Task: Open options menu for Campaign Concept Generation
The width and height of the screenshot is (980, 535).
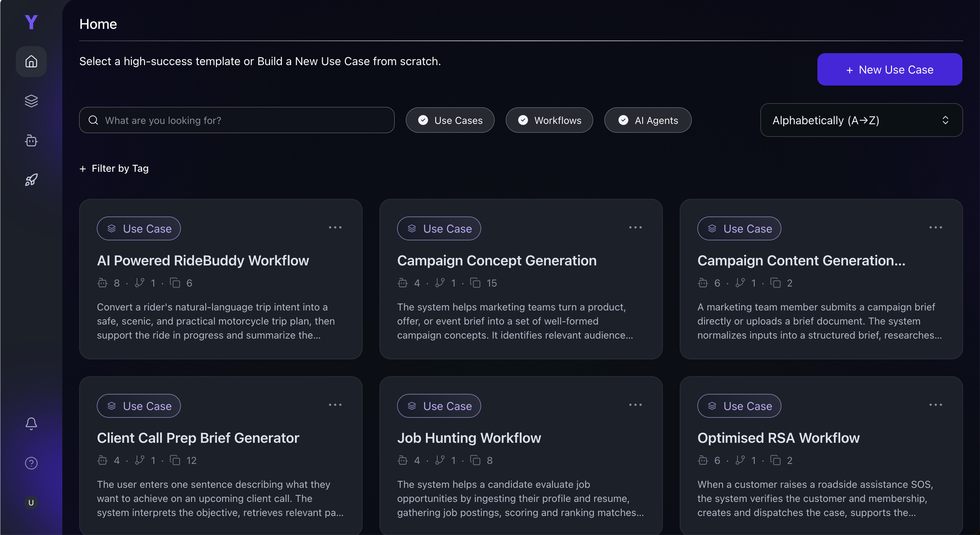Action: click(x=635, y=227)
